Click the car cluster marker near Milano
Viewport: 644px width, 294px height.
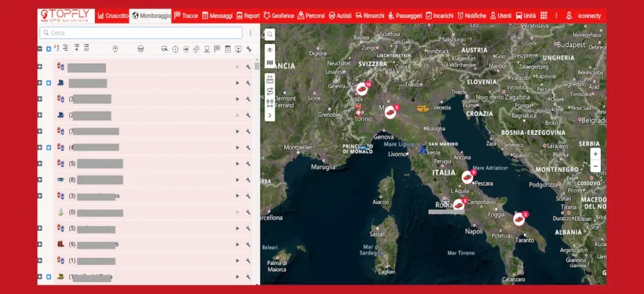(391, 112)
